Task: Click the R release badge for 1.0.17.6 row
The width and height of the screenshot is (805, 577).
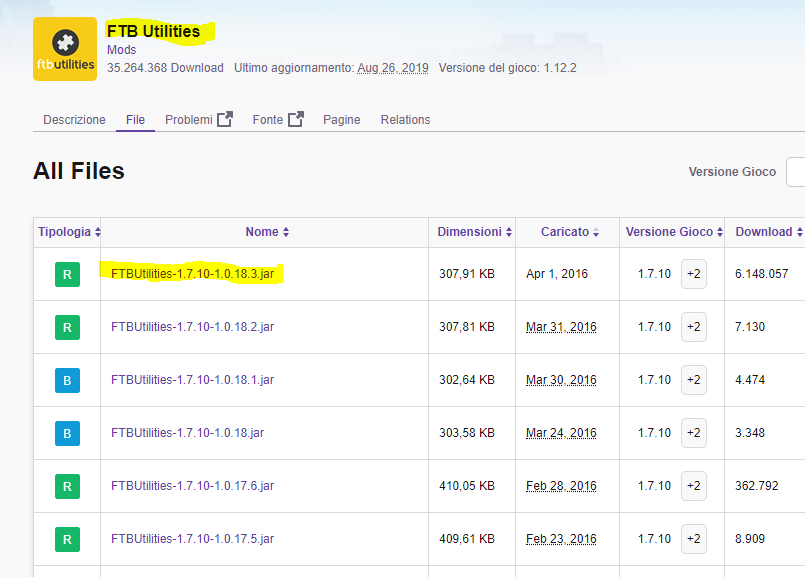Action: (67, 486)
